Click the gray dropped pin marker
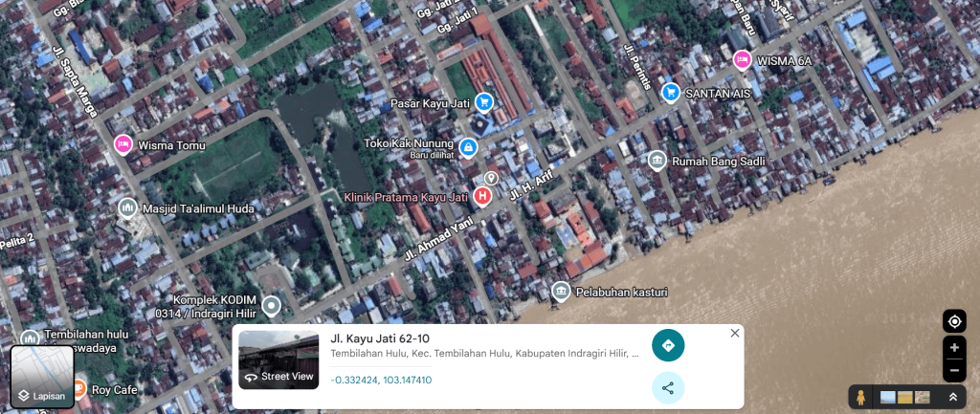The image size is (980, 414). point(491,179)
